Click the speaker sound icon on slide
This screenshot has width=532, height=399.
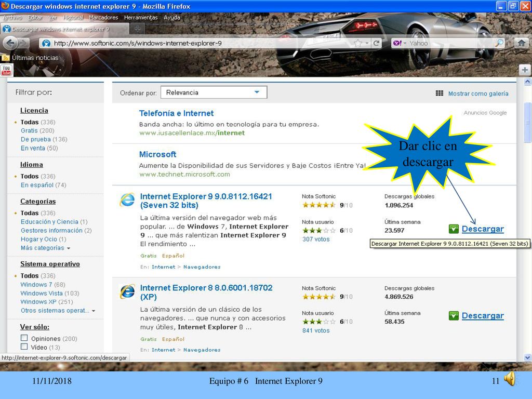(510, 379)
